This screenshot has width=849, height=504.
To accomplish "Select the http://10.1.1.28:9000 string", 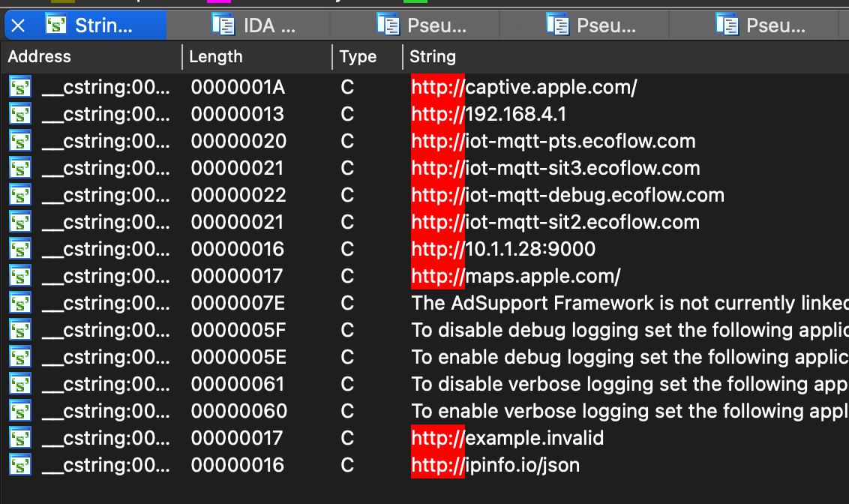I will (503, 249).
